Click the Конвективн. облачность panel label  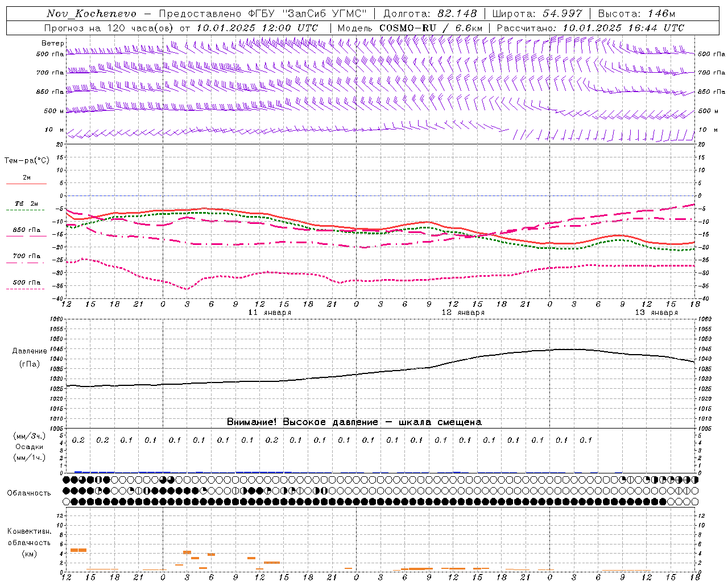click(x=29, y=537)
